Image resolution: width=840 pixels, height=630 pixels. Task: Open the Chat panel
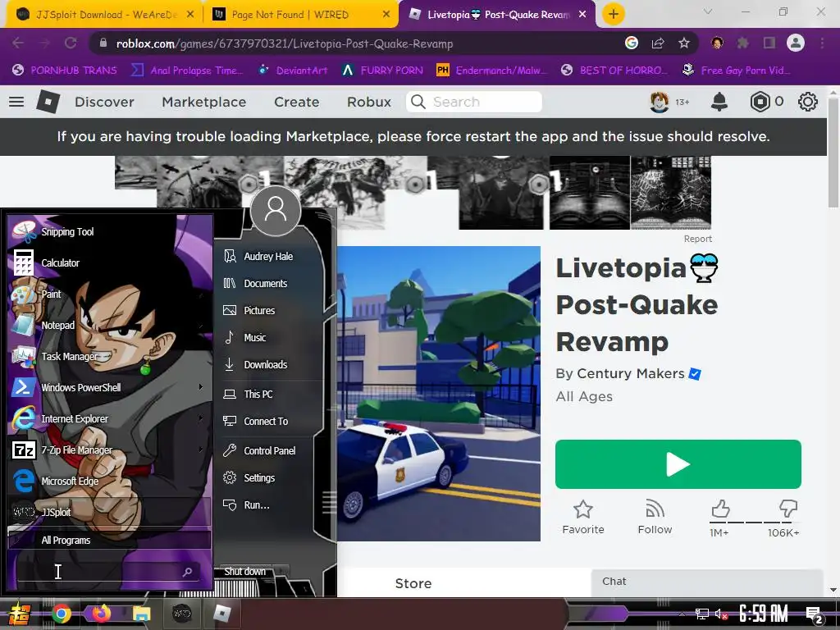[707, 582]
